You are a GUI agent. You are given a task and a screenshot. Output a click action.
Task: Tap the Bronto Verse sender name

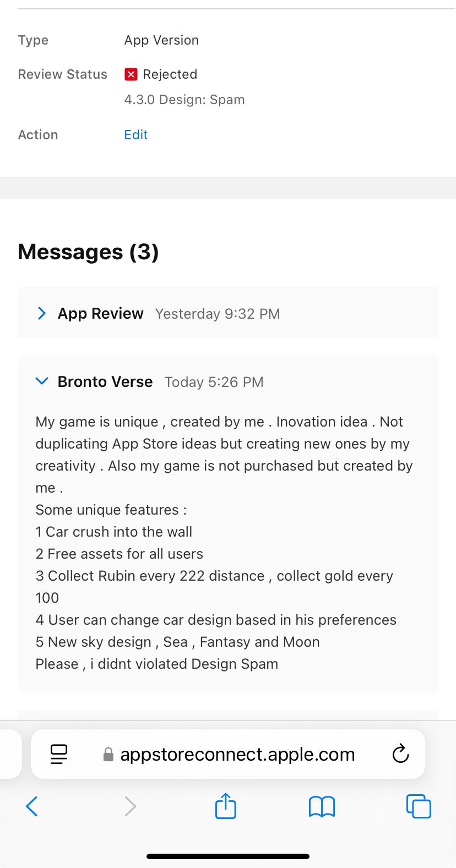pyautogui.click(x=105, y=381)
